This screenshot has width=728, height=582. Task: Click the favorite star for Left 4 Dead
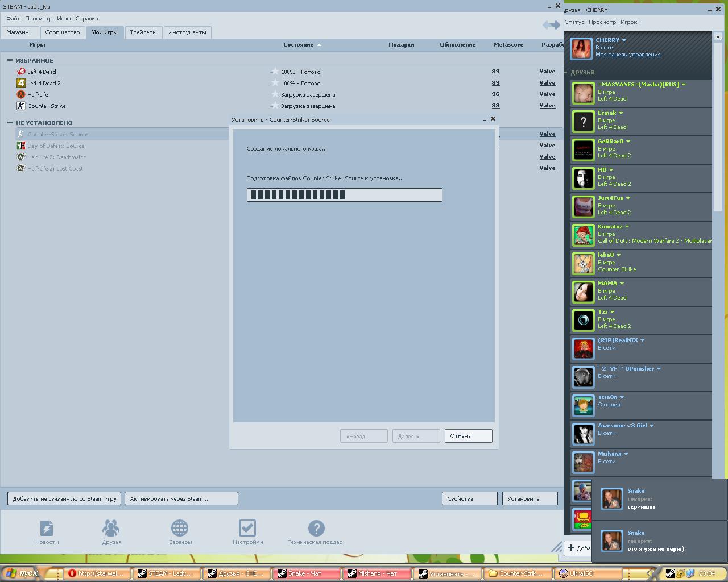point(275,72)
